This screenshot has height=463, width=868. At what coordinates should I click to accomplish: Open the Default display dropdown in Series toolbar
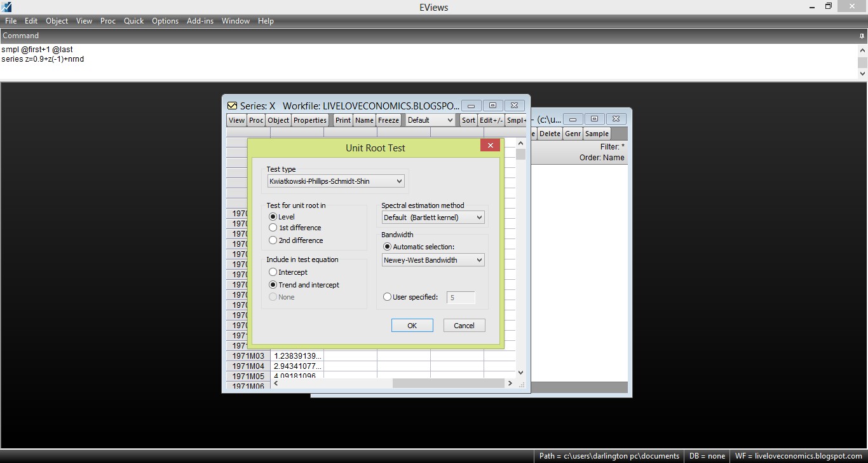[x=430, y=120]
